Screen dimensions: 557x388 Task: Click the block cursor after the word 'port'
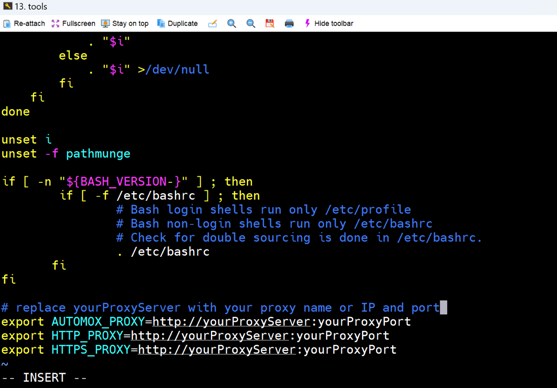coord(443,308)
